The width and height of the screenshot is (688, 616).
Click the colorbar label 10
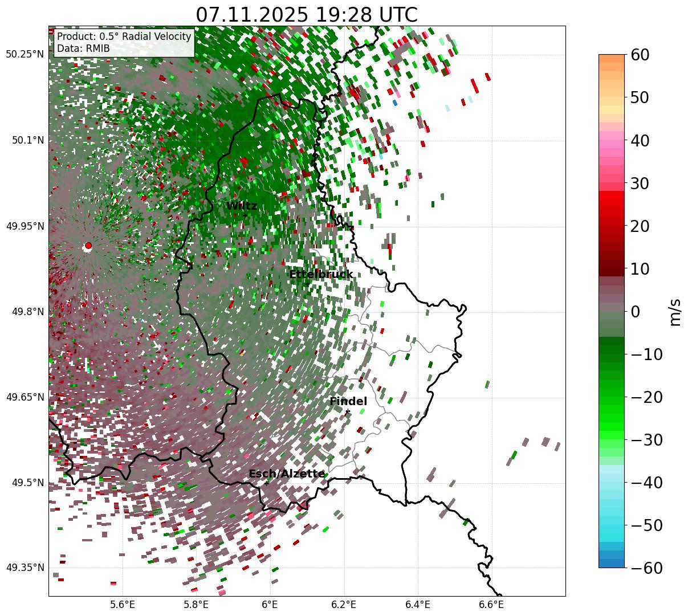(x=639, y=268)
